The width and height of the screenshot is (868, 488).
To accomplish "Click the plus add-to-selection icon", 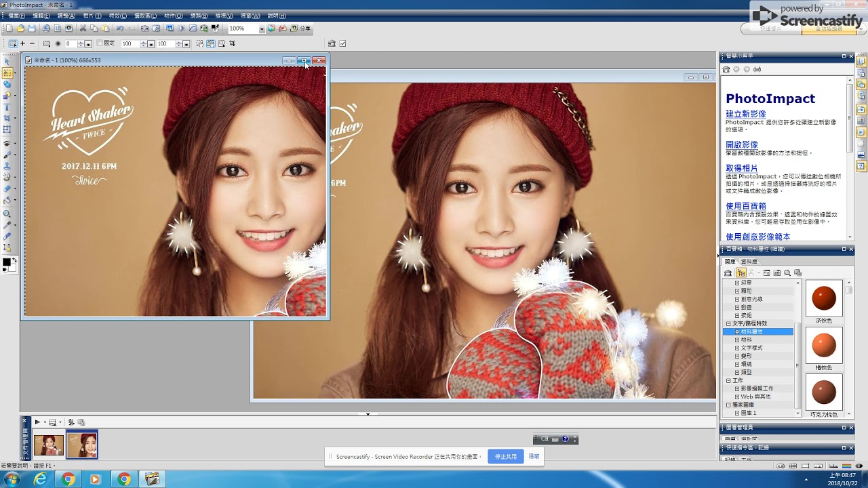I will pyautogui.click(x=22, y=43).
